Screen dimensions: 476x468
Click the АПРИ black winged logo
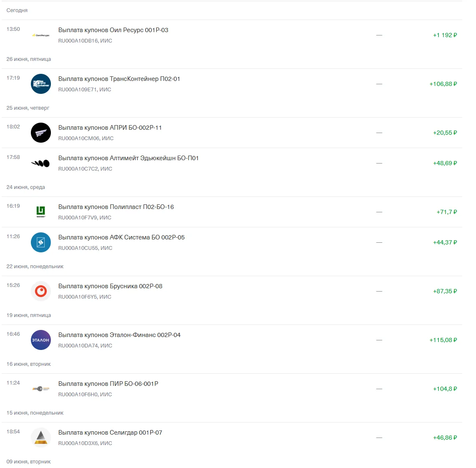coord(41,133)
